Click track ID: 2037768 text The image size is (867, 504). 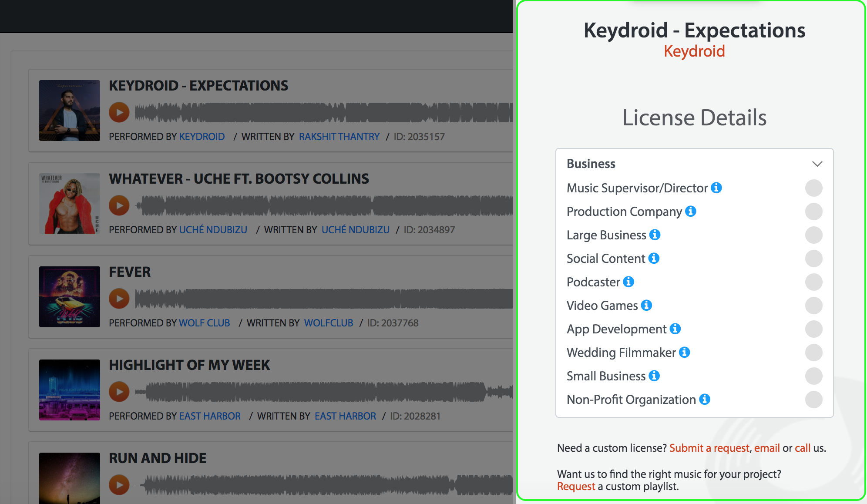point(393,323)
